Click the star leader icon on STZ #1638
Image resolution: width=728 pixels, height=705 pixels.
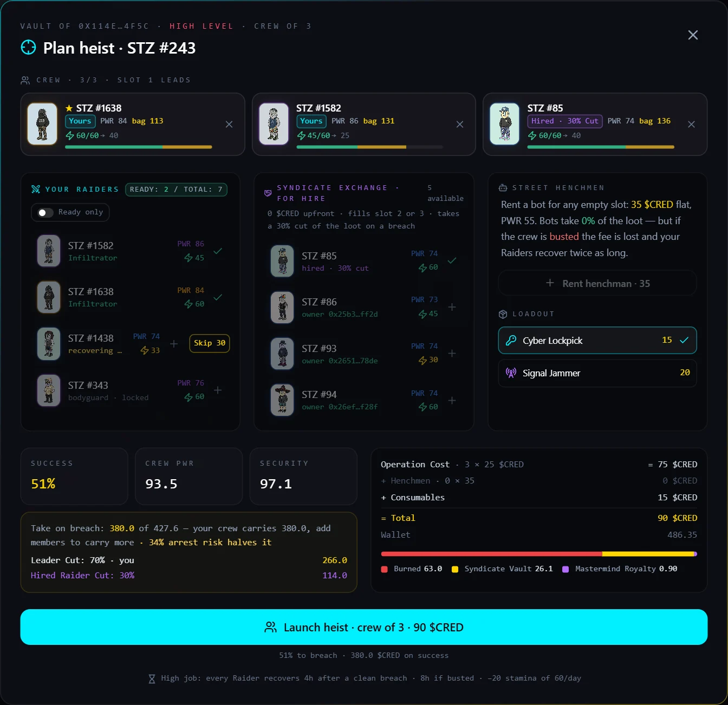pos(69,108)
